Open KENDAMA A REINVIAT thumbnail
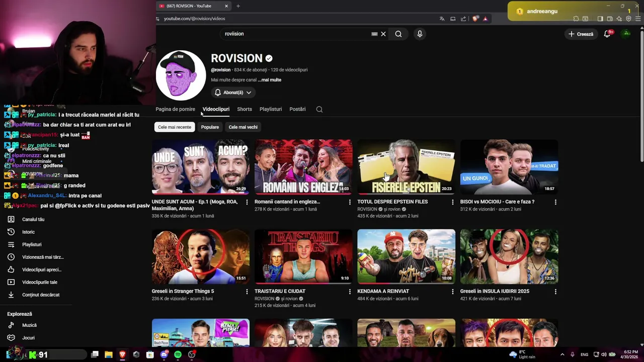 [x=406, y=256]
